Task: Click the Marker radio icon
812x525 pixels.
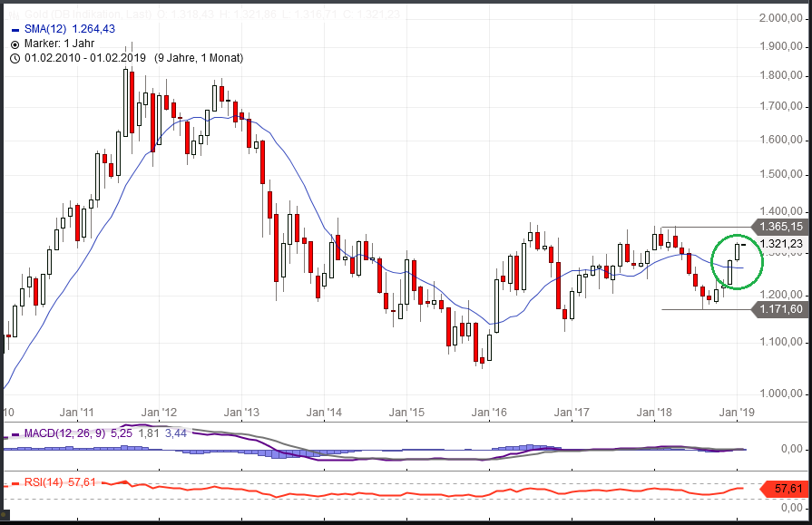Action: click(x=15, y=44)
